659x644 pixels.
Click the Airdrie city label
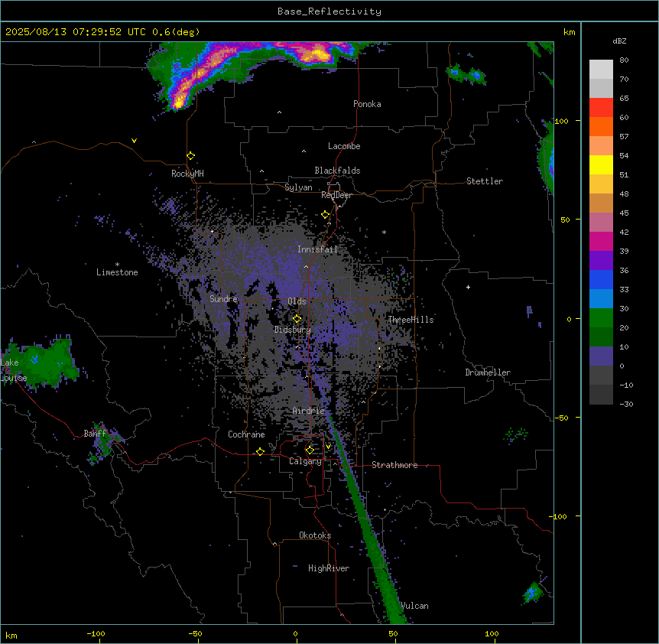pos(309,411)
